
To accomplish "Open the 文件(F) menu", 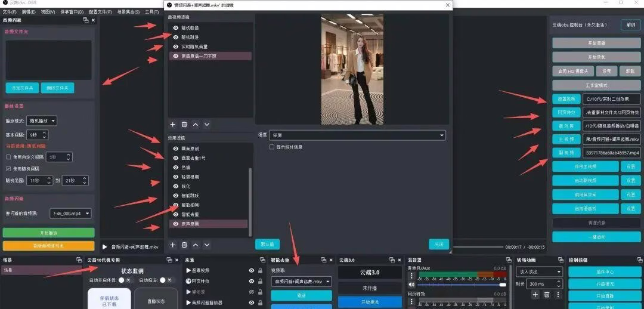I will tap(9, 11).
